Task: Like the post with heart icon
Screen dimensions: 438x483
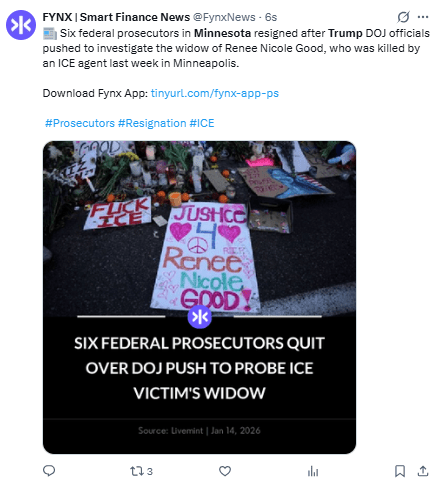Action: (x=225, y=471)
